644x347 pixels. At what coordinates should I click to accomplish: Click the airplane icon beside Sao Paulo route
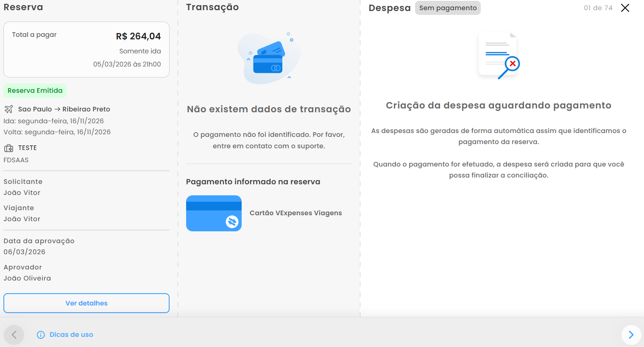pyautogui.click(x=8, y=109)
